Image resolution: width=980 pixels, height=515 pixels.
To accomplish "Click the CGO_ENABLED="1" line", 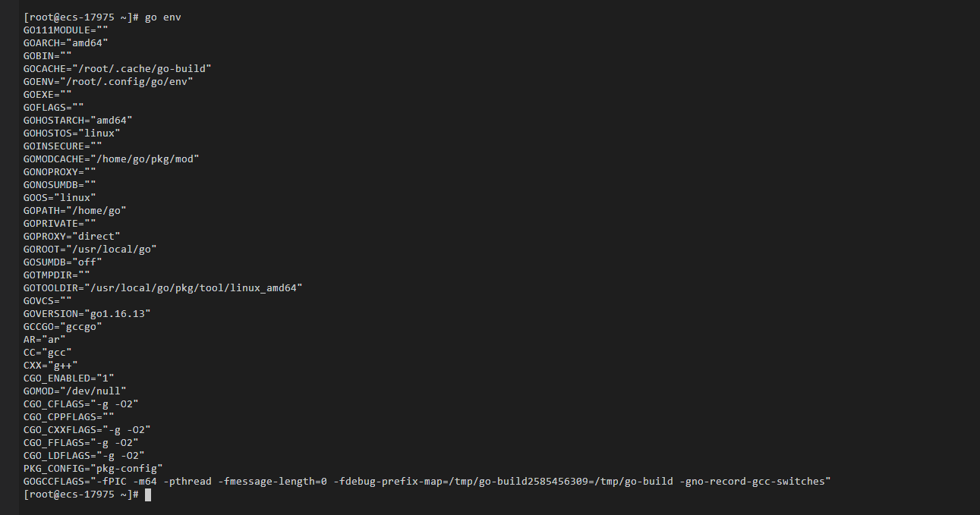I will (69, 378).
